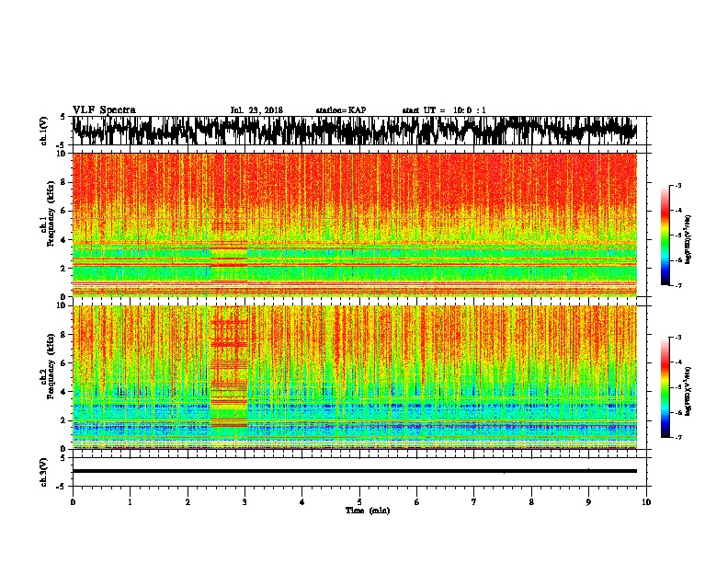Image resolution: width=728 pixels, height=563 pixels.
Task: Click the "station=KAP" label
Action: 341,110
